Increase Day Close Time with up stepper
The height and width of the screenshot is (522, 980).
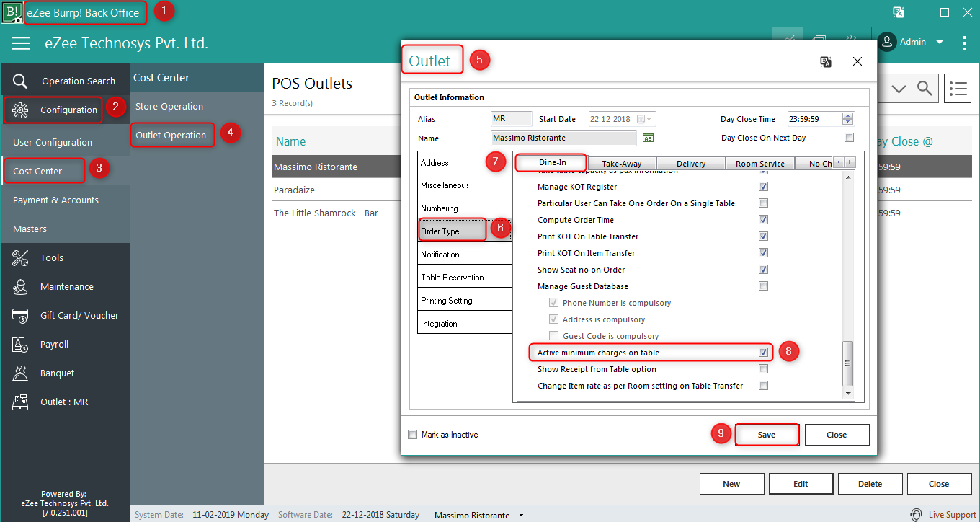[848, 116]
